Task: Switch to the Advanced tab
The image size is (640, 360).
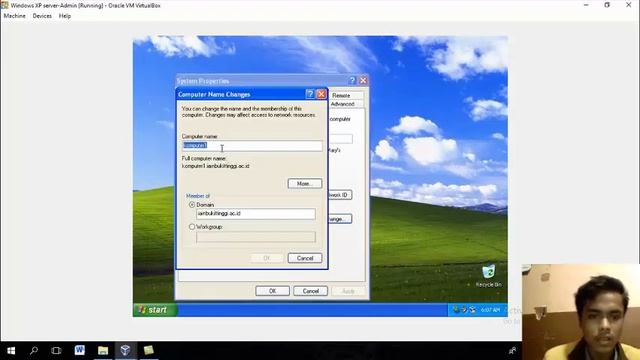Action: (x=343, y=104)
